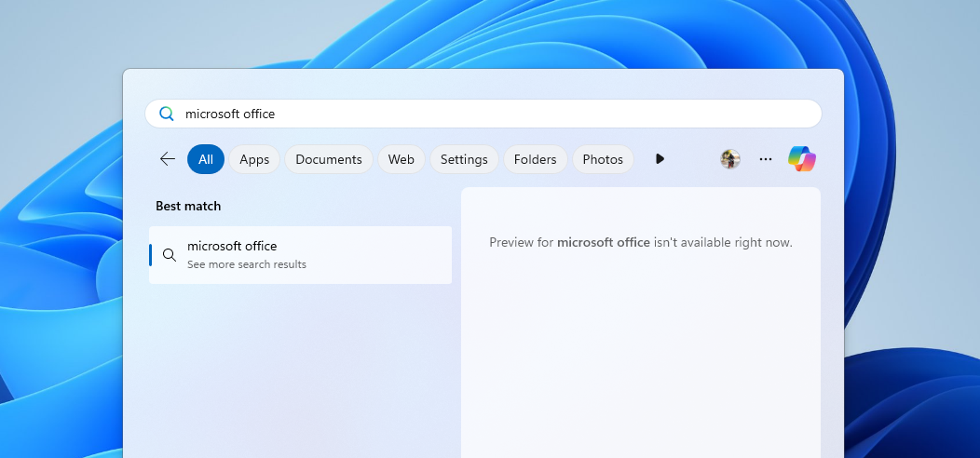The image size is (980, 458).
Task: Filter results by Settings
Action: (x=464, y=159)
